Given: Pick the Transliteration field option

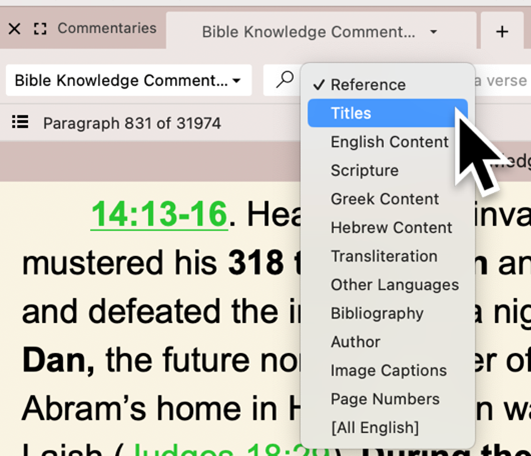Looking at the screenshot, I should (x=388, y=256).
